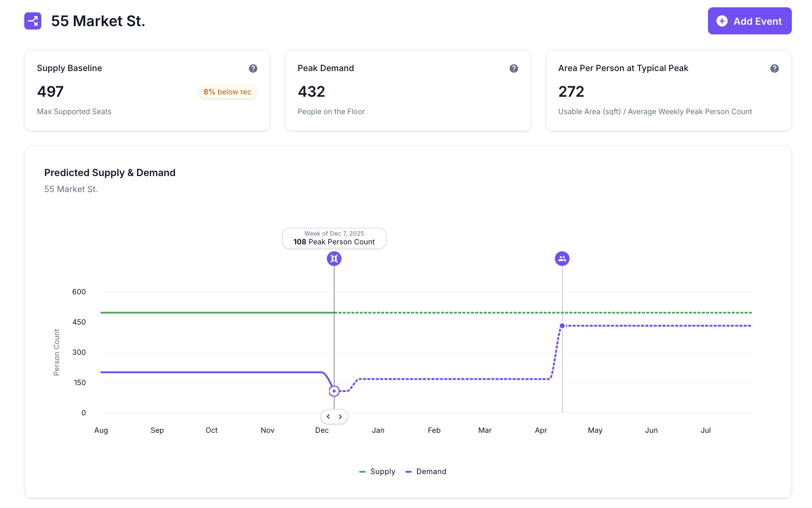Click the green Supply color swatch
The height and width of the screenshot is (508, 812).
click(362, 471)
